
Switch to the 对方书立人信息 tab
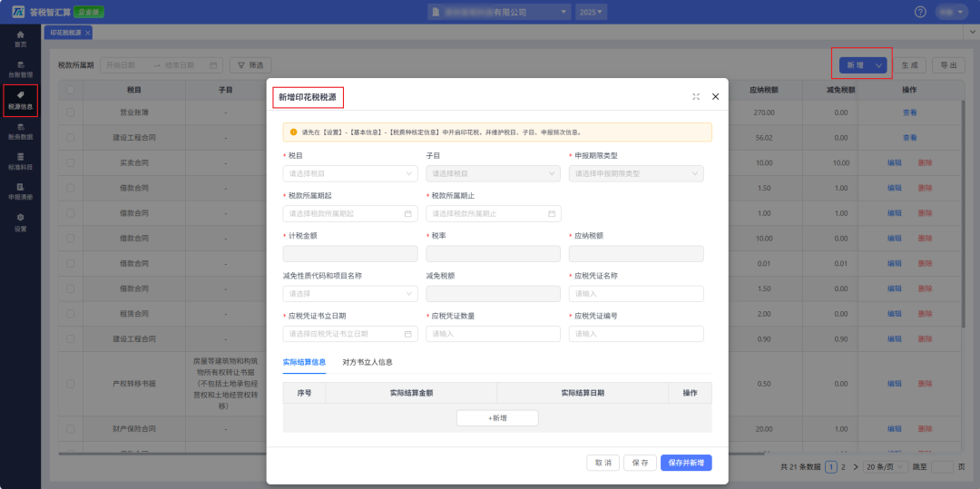coord(367,362)
